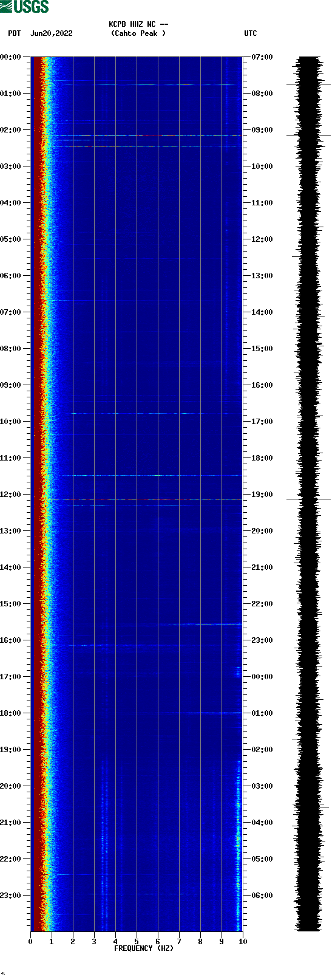Click the 10 on the frequency axis
Screen dimensions: 335x980
pyautogui.click(x=243, y=942)
